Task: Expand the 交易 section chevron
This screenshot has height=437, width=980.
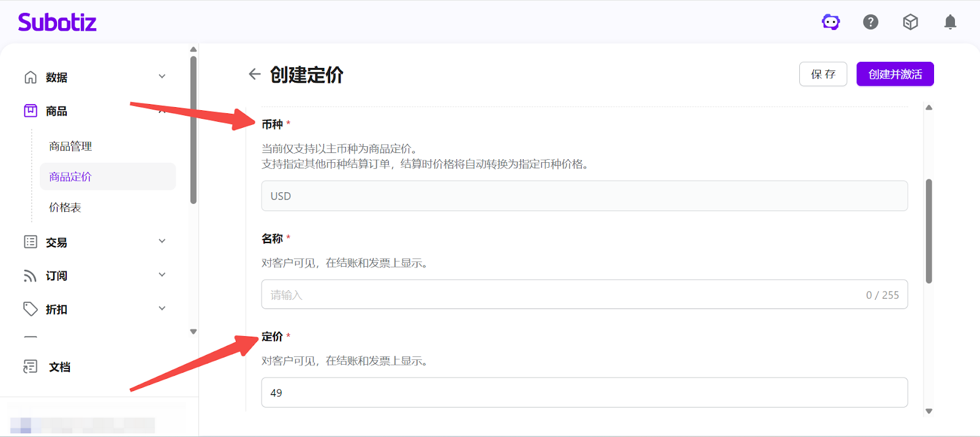Action: pyautogui.click(x=162, y=241)
